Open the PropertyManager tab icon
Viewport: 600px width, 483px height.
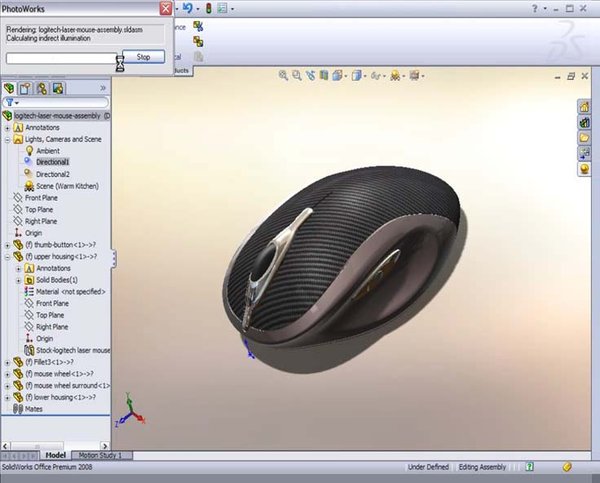click(x=25, y=88)
